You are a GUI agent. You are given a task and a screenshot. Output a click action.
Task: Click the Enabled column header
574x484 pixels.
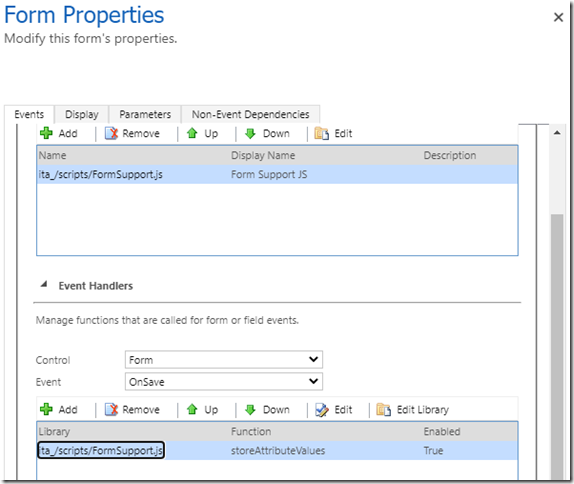pos(442,431)
